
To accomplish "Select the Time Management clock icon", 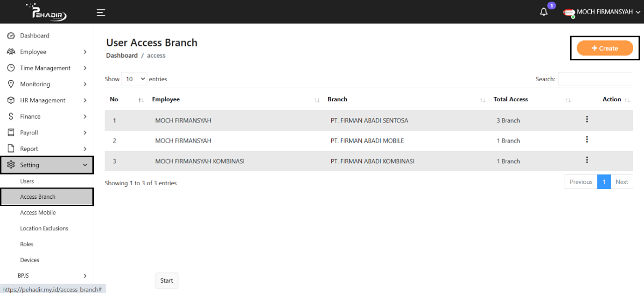I will point(10,68).
